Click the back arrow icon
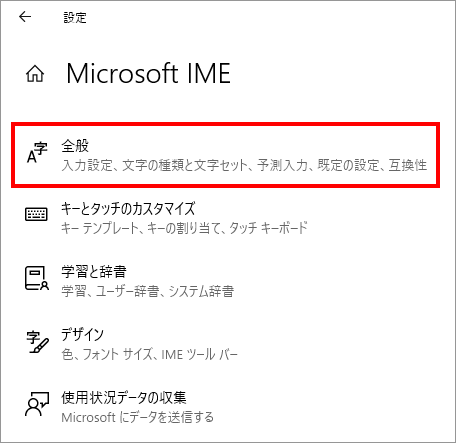The image size is (456, 443). [25, 17]
